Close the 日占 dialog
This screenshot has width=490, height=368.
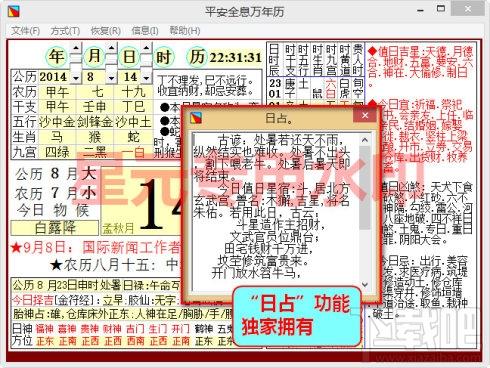(x=365, y=115)
